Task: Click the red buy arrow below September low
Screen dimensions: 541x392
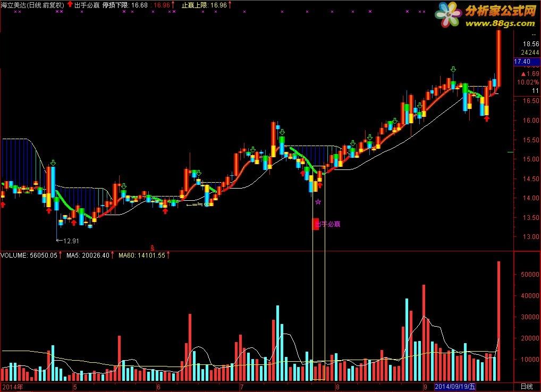Action: 486,118
